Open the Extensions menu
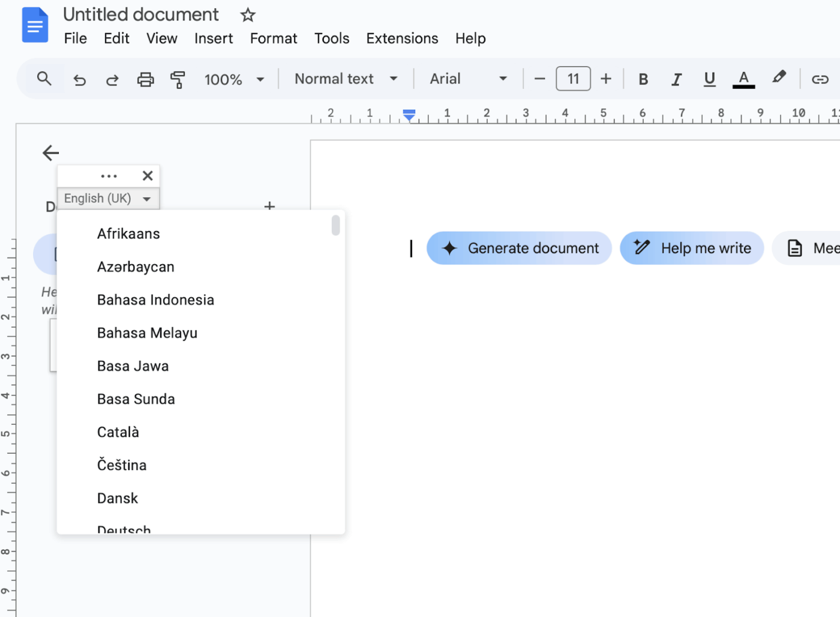The width and height of the screenshot is (840, 617). 401,38
